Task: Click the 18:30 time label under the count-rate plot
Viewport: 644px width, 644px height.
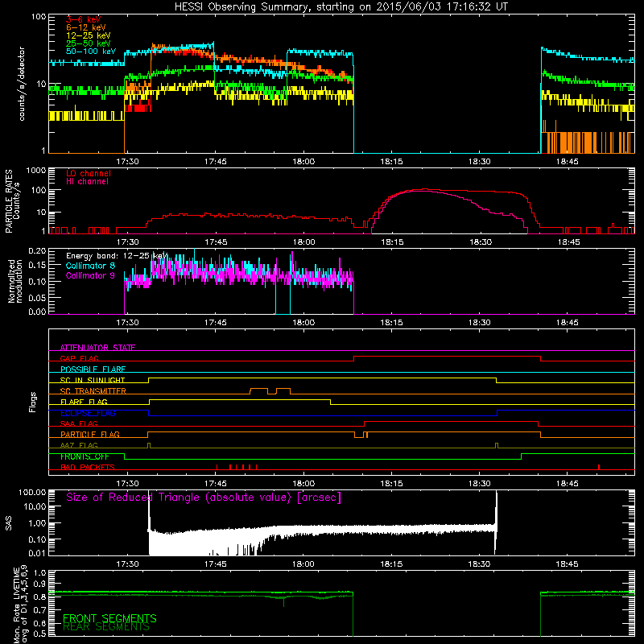Action: point(480,162)
